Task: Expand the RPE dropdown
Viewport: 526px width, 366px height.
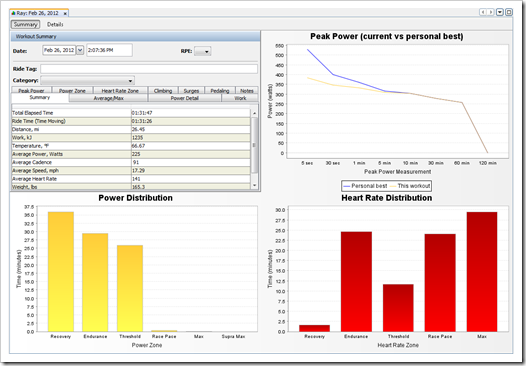Action: point(203,51)
